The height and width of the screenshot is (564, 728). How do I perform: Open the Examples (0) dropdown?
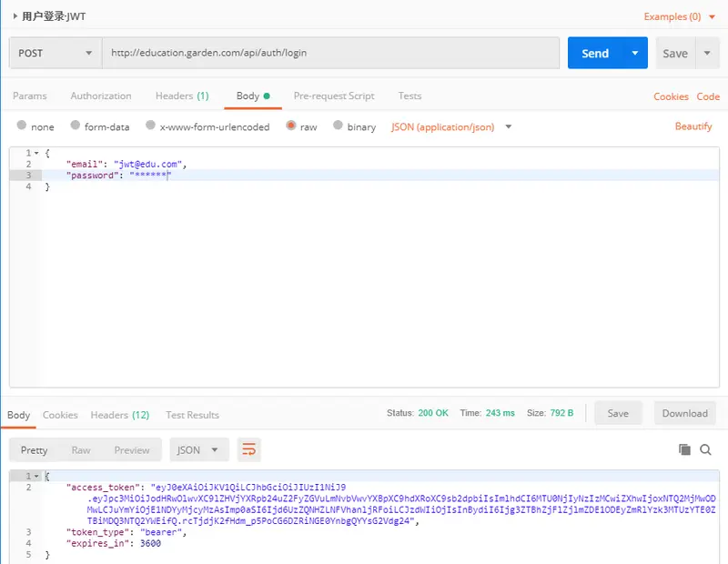(679, 16)
